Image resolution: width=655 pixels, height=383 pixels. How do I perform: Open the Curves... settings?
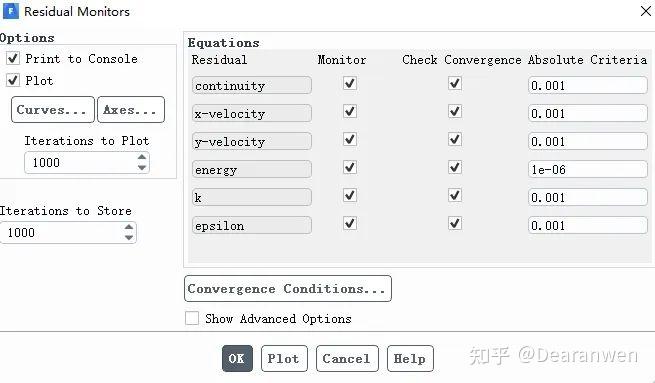click(x=53, y=109)
